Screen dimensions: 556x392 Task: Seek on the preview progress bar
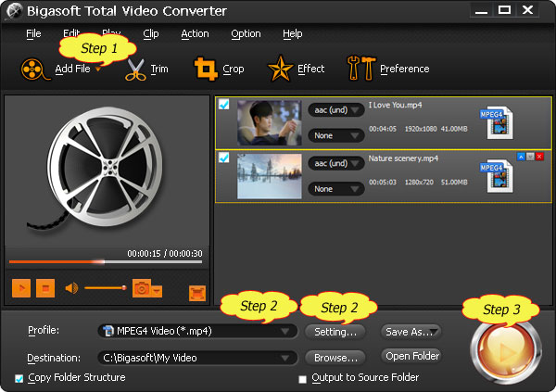[x=106, y=262]
